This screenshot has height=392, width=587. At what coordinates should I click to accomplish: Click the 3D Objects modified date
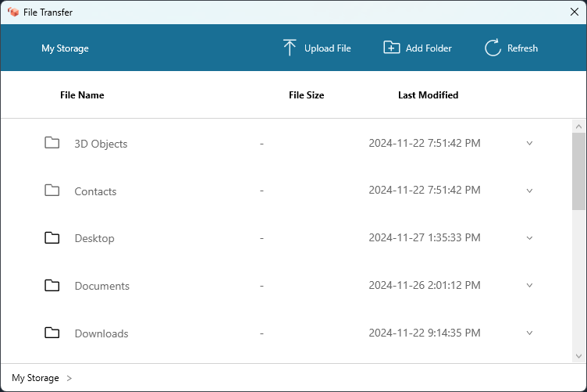click(425, 143)
